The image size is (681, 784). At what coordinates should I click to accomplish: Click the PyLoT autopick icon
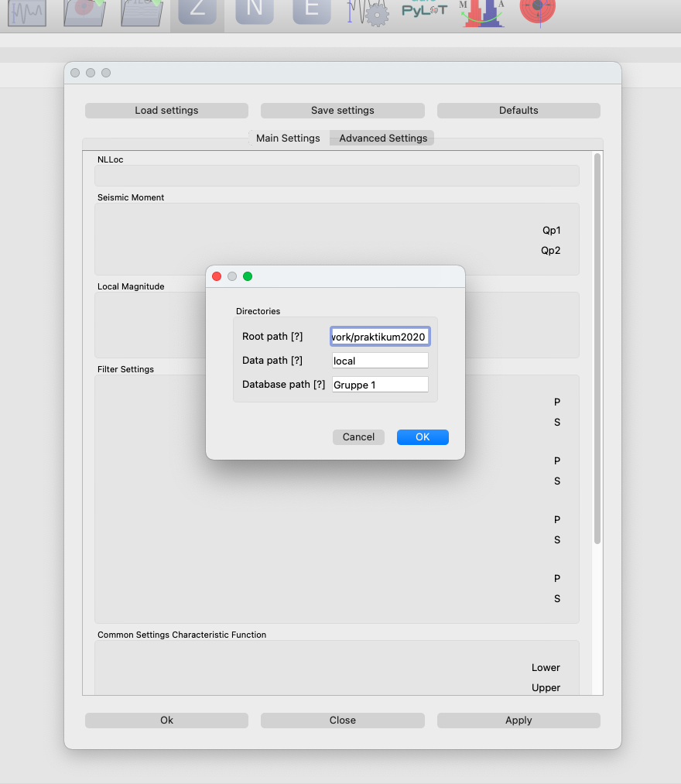pos(424,10)
